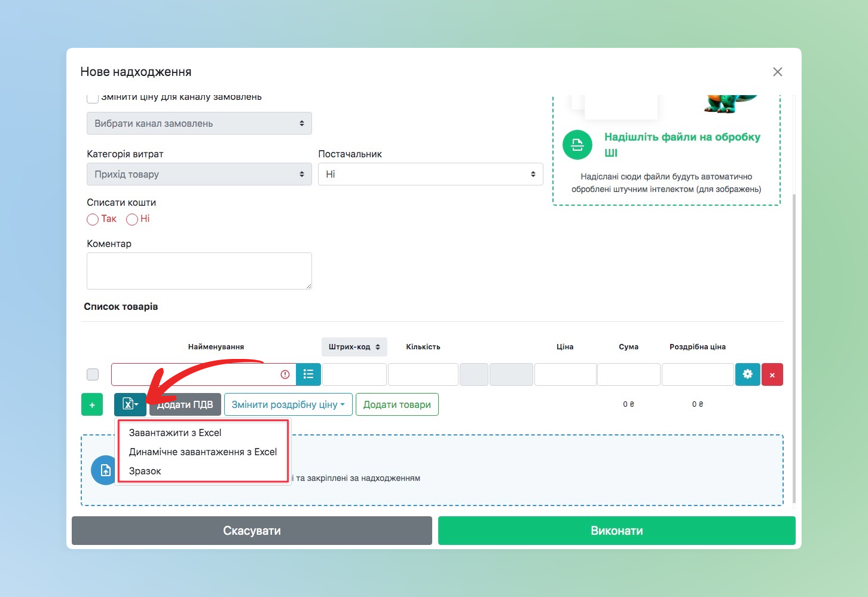Open Вибрати канал замовлень dropdown
This screenshot has width=868, height=597.
point(199,124)
